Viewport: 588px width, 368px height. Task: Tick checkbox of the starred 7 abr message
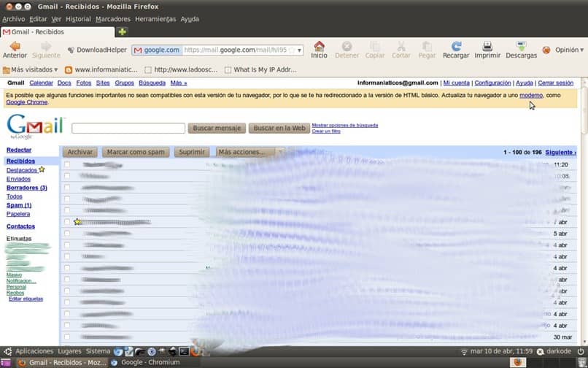point(66,221)
